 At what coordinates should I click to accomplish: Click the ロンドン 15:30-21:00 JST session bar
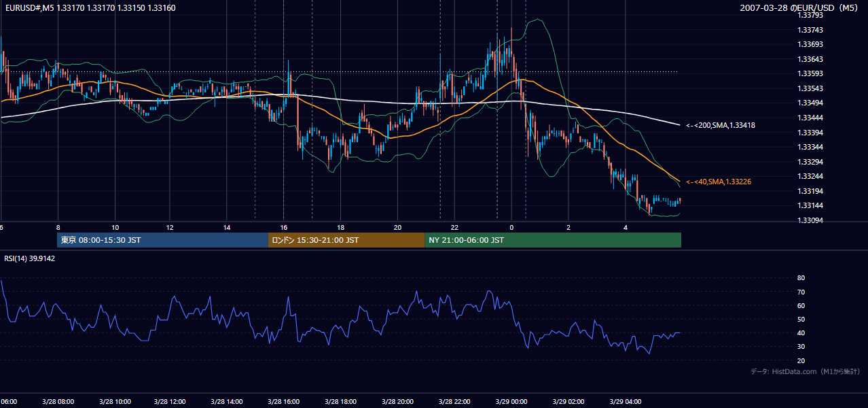coord(346,240)
